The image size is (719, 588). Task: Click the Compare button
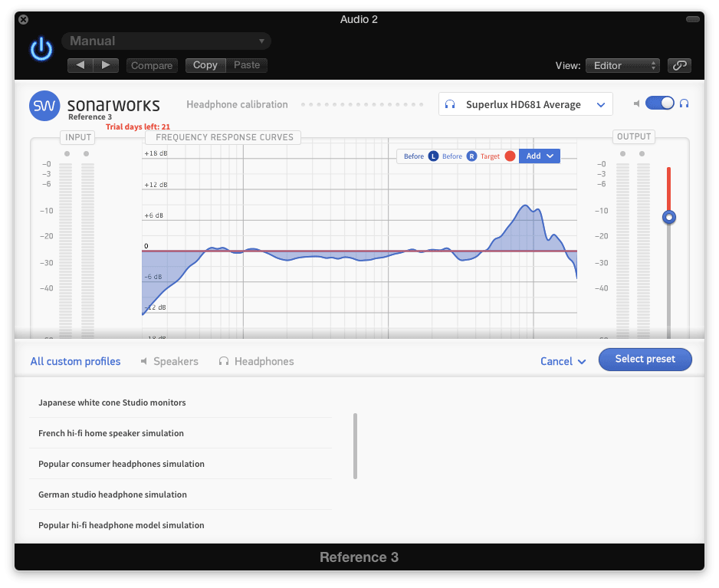pyautogui.click(x=152, y=66)
